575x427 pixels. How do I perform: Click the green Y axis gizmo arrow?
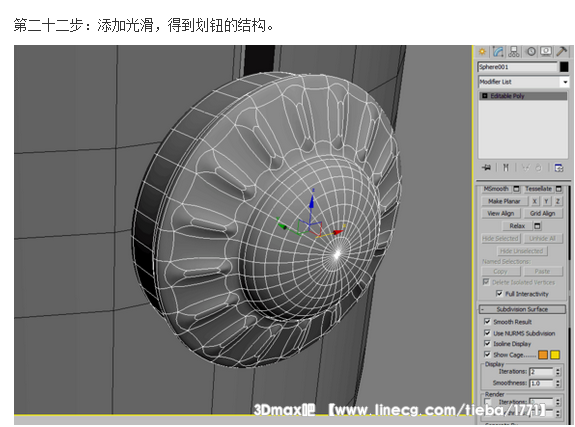[283, 226]
